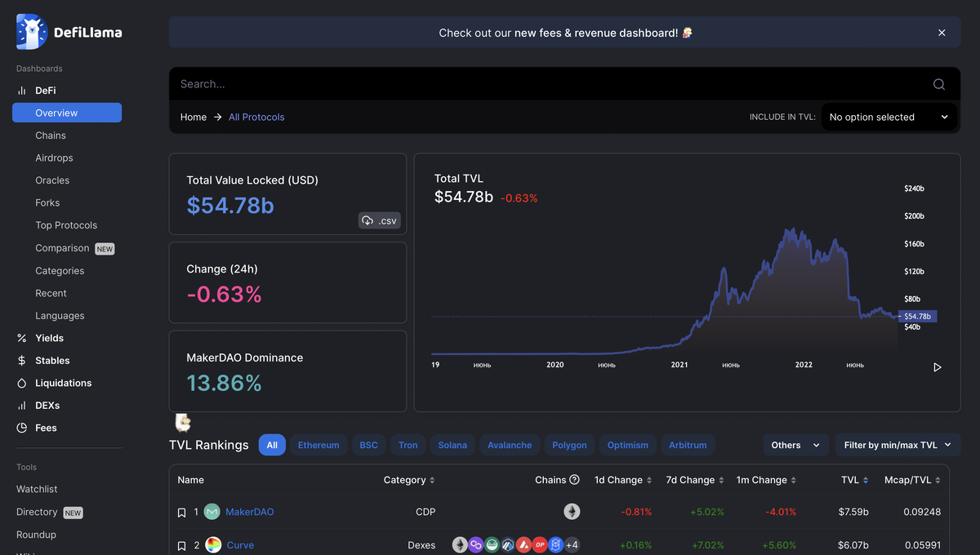Click the Fees pie chart icon
The height and width of the screenshot is (555, 980).
click(22, 428)
